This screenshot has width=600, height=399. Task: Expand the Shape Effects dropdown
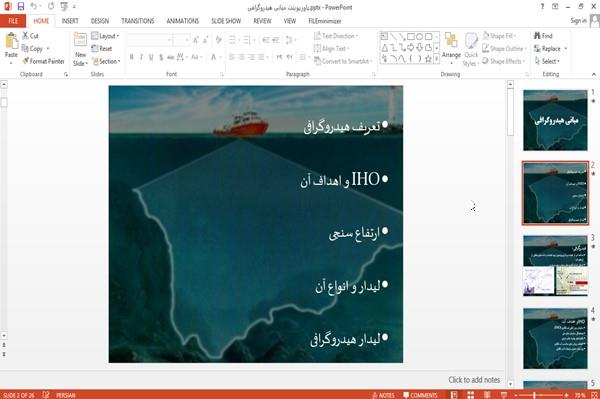point(503,61)
